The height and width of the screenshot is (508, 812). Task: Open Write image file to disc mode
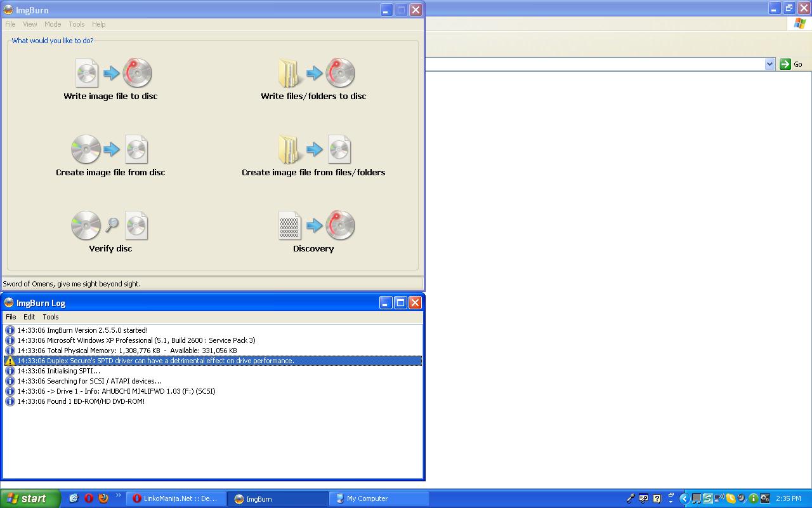point(114,72)
